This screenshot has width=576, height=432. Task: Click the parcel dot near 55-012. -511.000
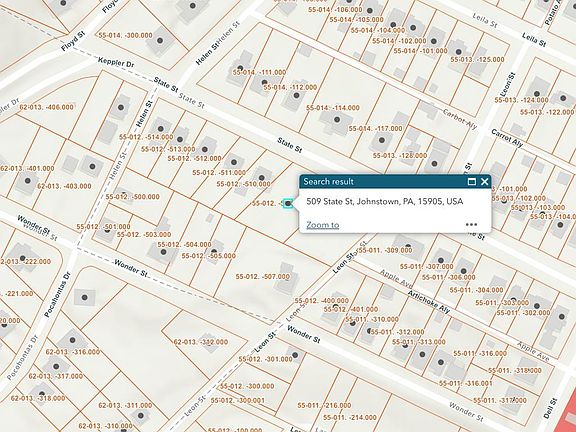point(234,162)
